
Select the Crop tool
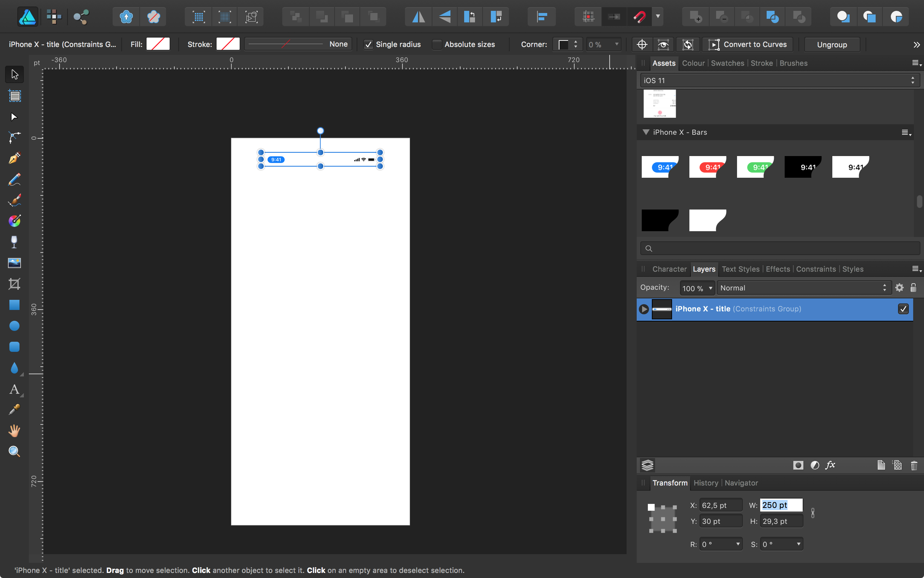(14, 284)
